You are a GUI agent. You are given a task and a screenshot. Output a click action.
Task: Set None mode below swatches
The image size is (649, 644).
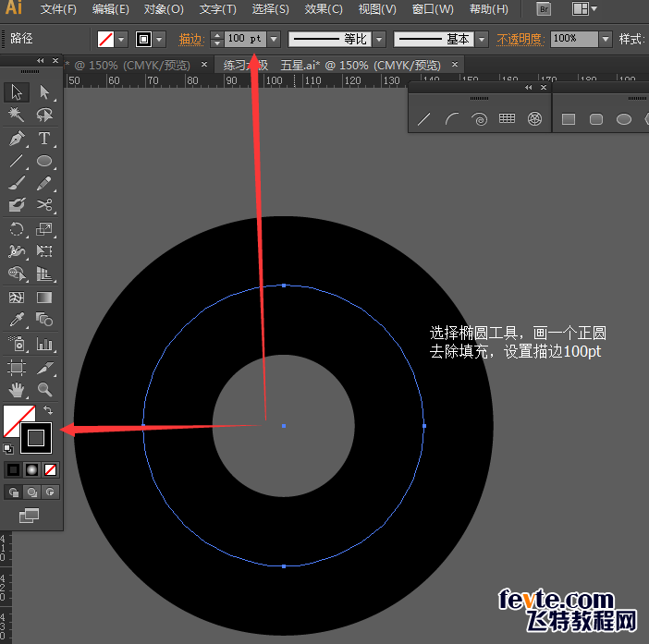51,469
